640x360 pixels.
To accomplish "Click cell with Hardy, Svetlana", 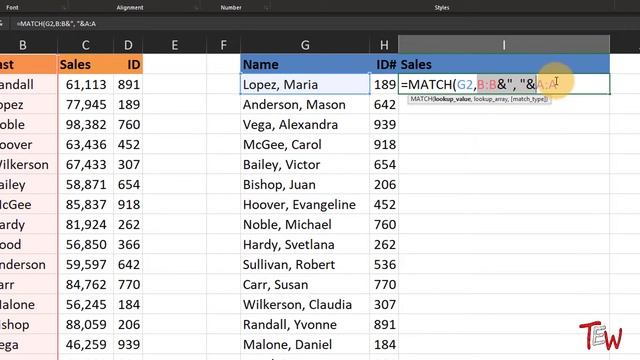I will [x=305, y=244].
